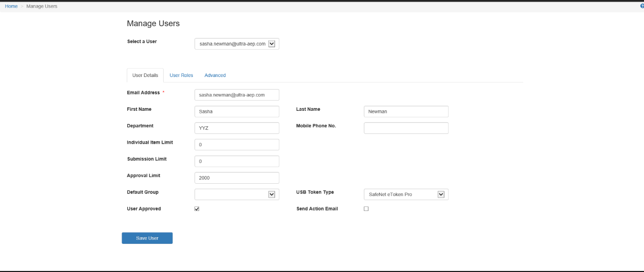Toggle the User Approved checkbox
Screen dimensions: 644x272
coord(197,209)
